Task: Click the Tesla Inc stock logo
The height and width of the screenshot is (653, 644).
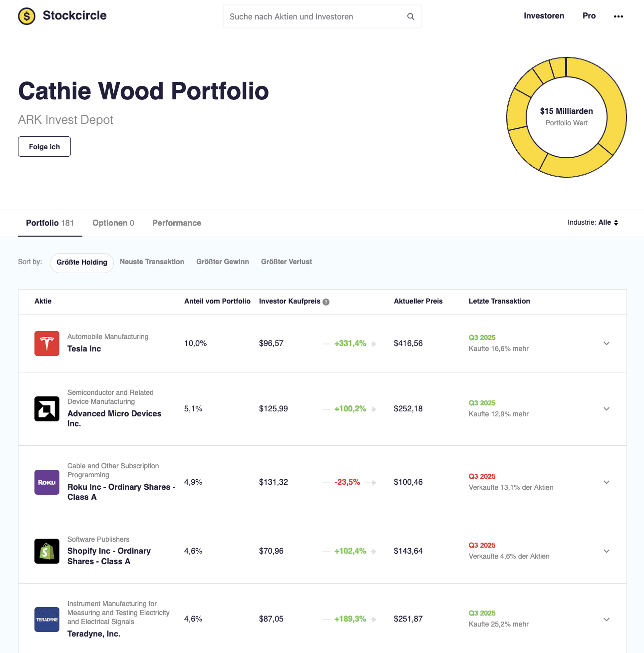Action: (46, 343)
